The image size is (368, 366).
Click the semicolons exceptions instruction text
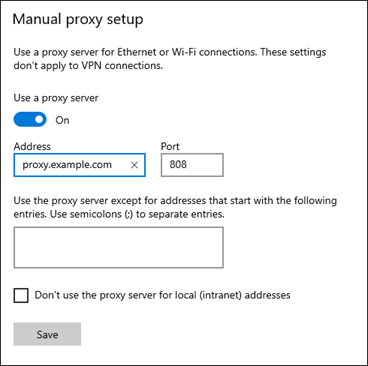pyautogui.click(x=175, y=207)
